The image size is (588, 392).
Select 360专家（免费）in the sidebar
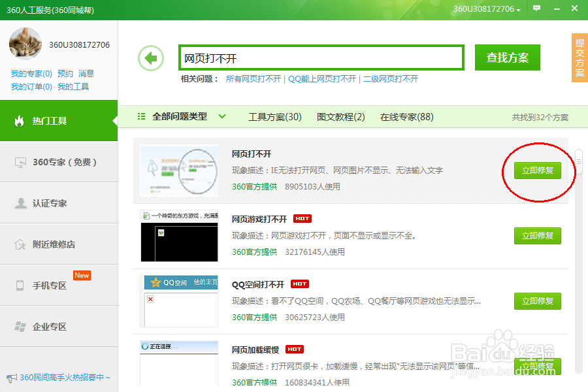pyautogui.click(x=59, y=162)
